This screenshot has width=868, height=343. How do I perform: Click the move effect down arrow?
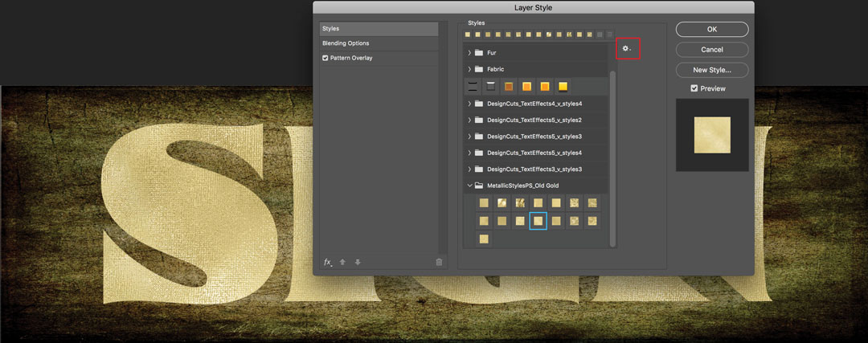tap(358, 262)
